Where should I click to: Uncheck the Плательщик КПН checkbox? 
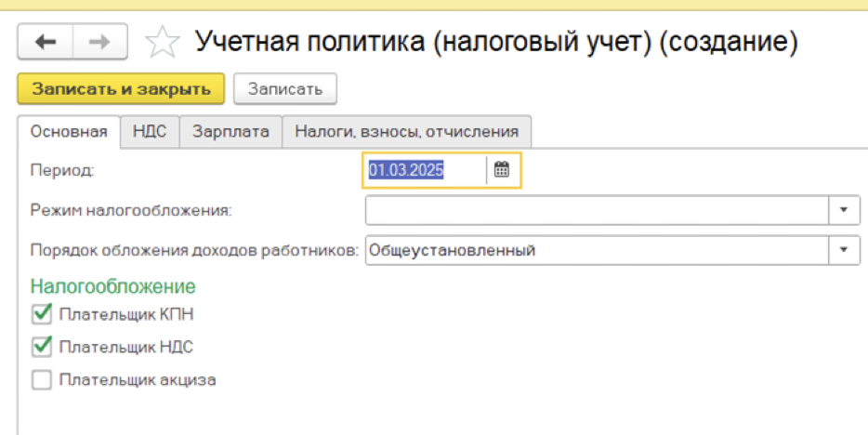pyautogui.click(x=42, y=314)
